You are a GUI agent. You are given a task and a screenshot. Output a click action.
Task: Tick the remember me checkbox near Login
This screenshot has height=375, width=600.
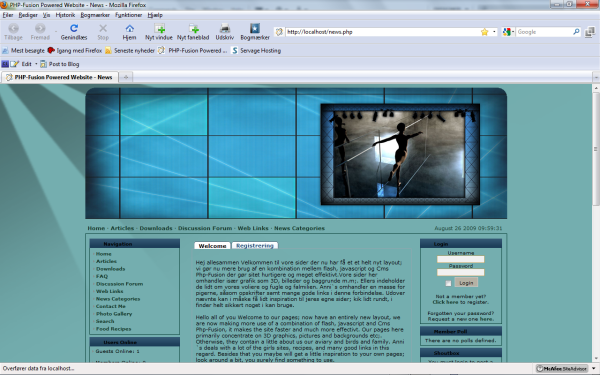coord(448,284)
